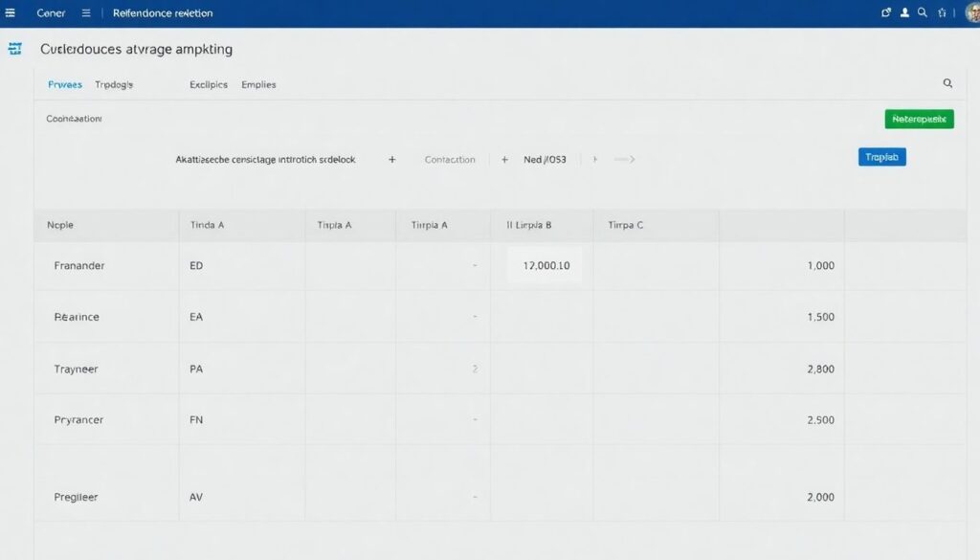
Task: Click the list icon next to Cener
Action: (86, 13)
